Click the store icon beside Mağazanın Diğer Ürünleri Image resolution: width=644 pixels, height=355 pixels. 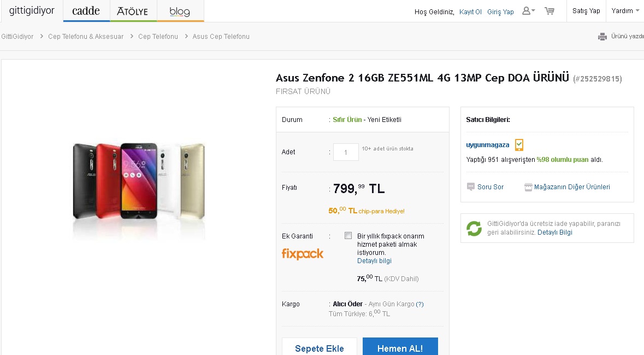click(x=528, y=187)
